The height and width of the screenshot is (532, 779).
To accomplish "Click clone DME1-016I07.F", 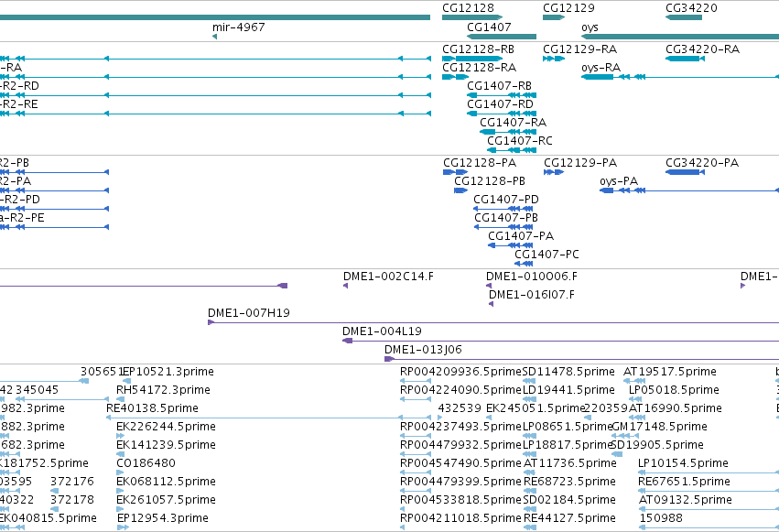I will [532, 295].
